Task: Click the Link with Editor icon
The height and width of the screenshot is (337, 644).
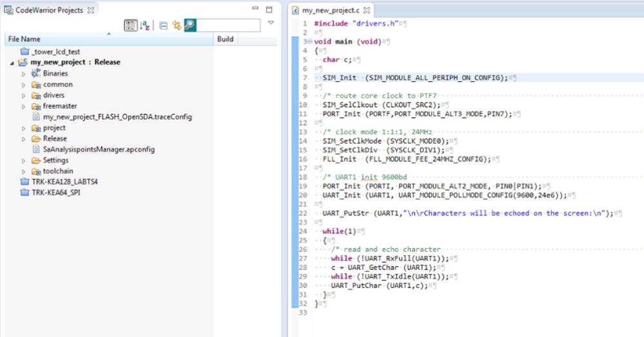Action: point(177,25)
